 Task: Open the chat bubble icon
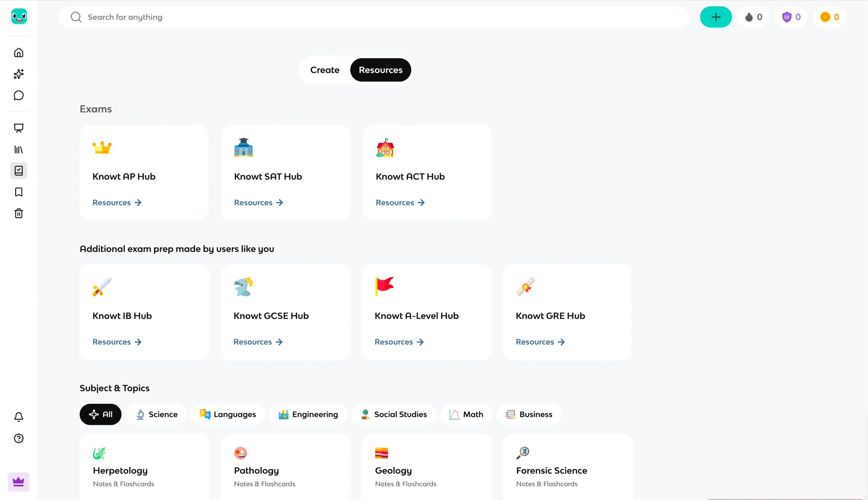19,96
